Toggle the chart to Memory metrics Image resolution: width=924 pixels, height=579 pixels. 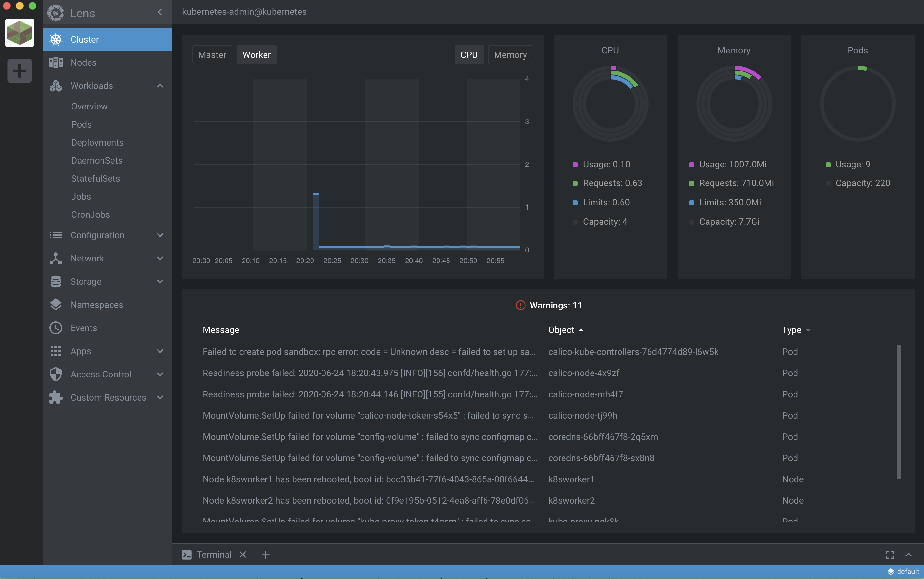point(510,54)
